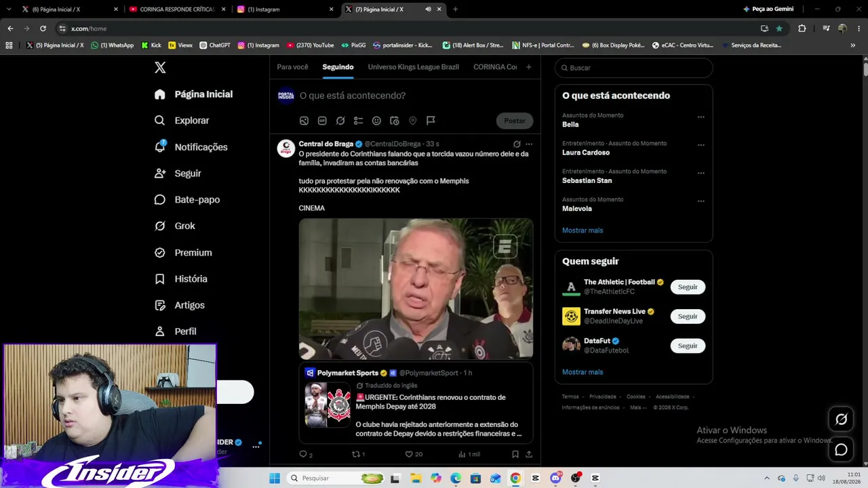Open WhatsApp bookmark in bookmarks bar
868x488 pixels.
click(x=113, y=45)
